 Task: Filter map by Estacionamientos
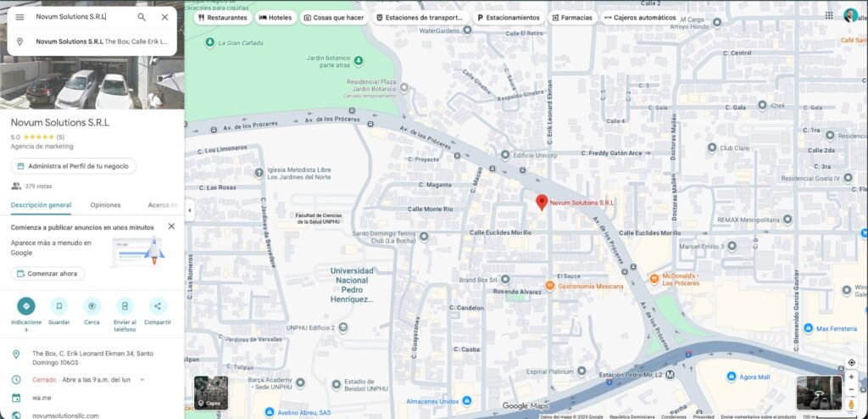pyautogui.click(x=509, y=18)
